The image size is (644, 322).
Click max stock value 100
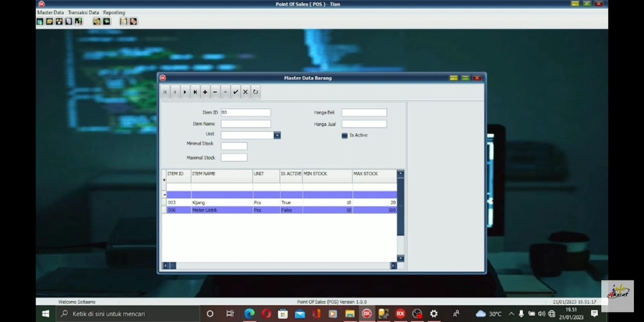[x=374, y=210]
